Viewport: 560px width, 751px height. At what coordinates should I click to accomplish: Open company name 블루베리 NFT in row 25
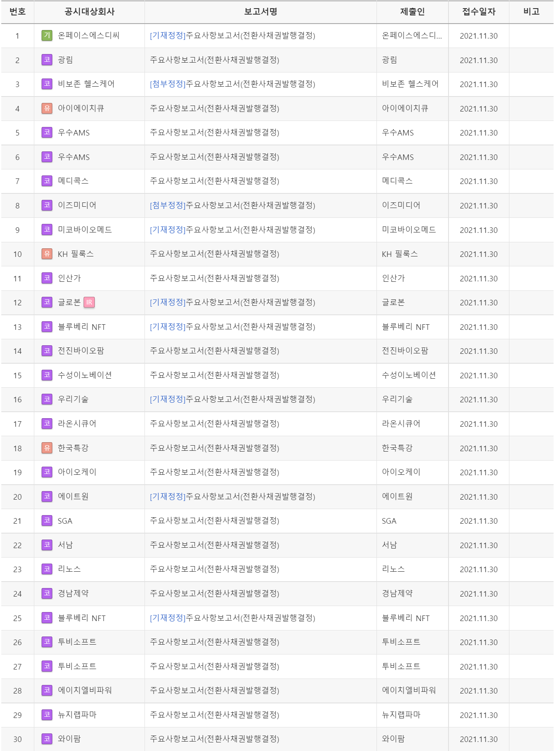point(81,618)
